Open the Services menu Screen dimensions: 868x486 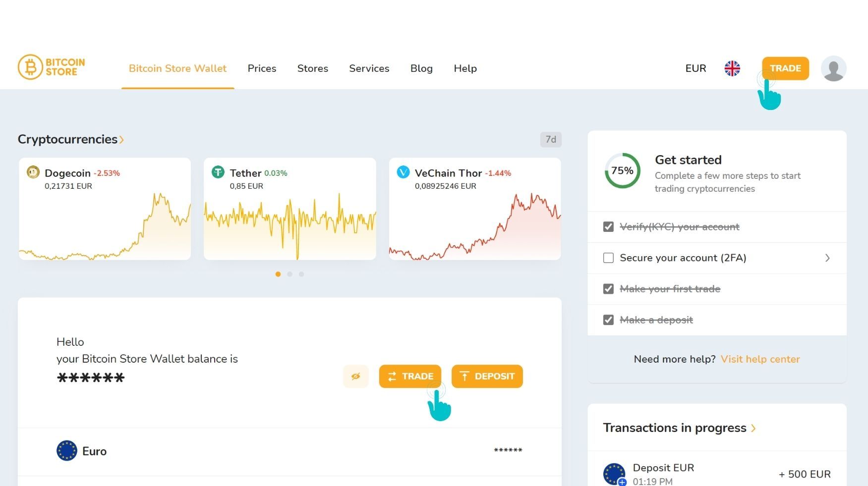369,68
